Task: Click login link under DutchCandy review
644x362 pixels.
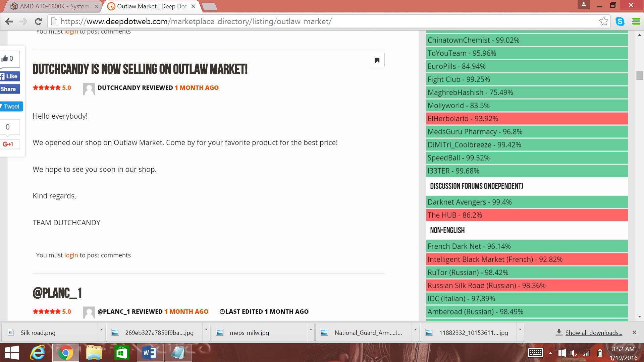Action: (x=71, y=255)
